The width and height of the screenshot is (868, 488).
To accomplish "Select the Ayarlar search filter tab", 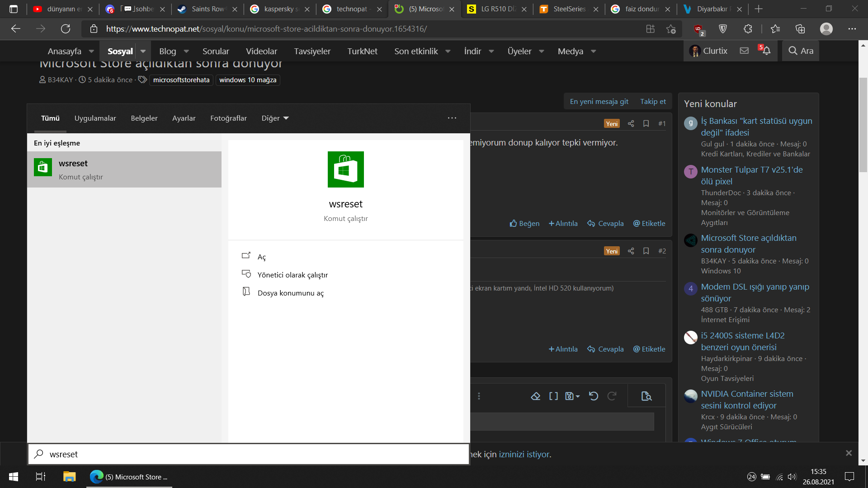I will point(184,118).
